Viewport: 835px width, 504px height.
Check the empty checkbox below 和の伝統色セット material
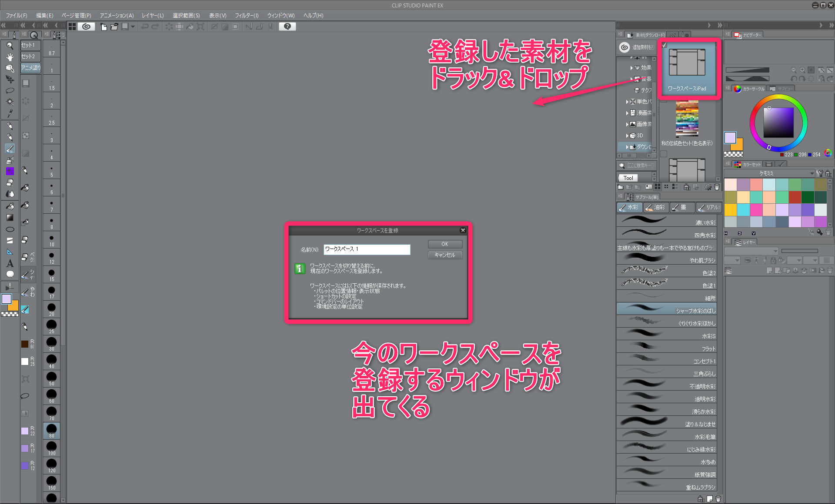point(663,153)
